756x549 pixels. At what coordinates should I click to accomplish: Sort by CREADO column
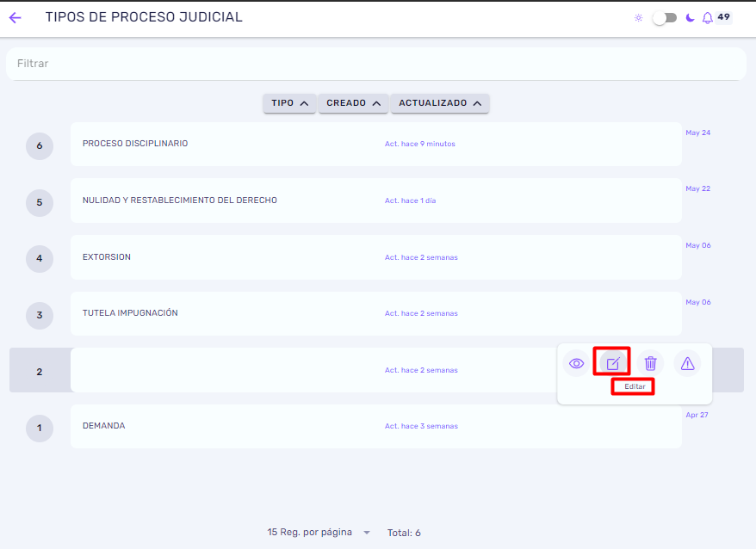(x=353, y=103)
